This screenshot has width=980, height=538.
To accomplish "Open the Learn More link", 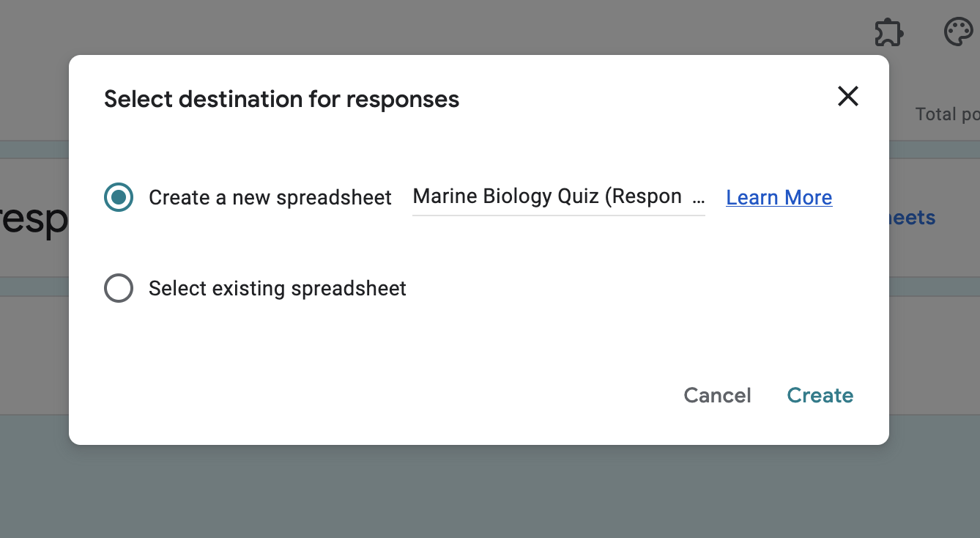I will point(779,197).
